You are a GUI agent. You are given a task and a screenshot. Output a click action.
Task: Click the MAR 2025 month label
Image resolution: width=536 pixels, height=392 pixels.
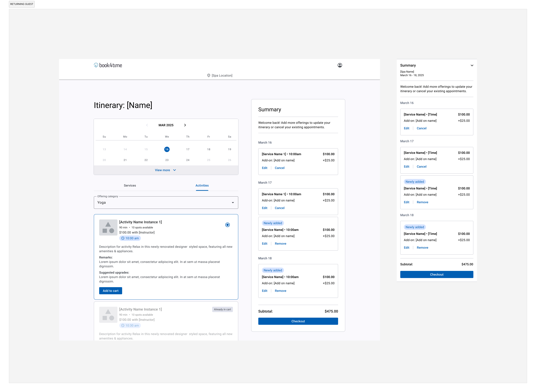[x=166, y=125]
